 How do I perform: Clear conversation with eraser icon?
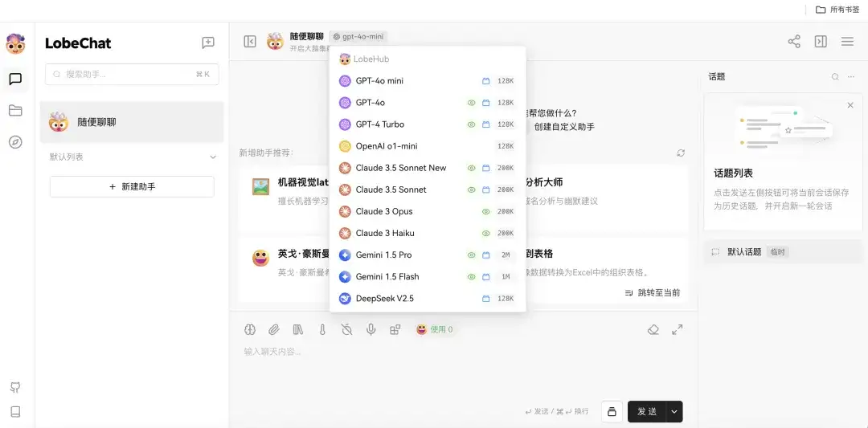653,329
